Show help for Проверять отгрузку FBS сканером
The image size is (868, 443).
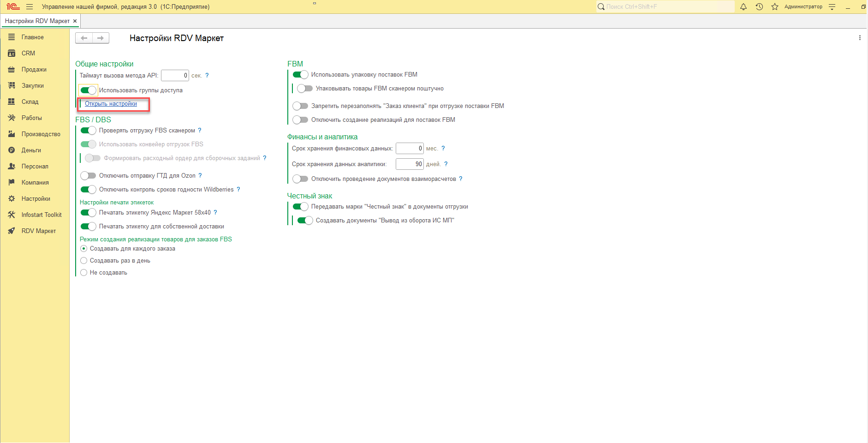[200, 131]
